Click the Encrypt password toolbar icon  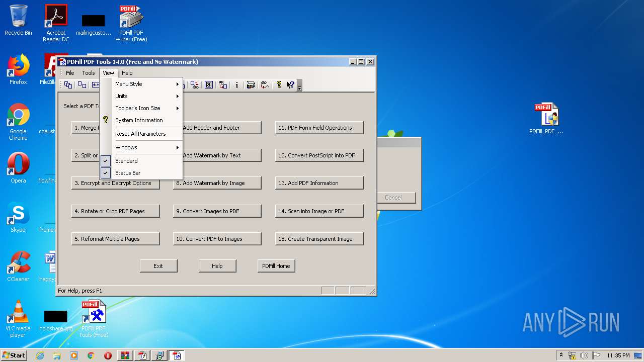tap(95, 85)
